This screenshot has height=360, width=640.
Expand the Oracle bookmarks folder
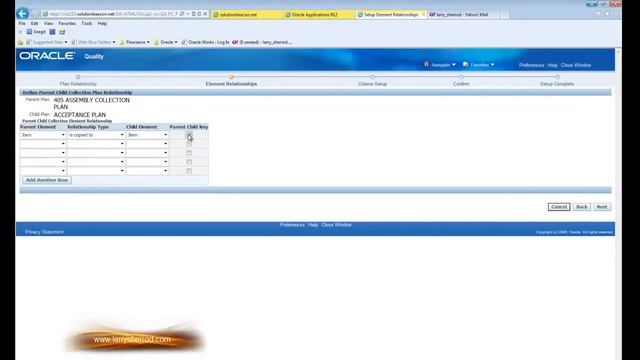pos(166,42)
